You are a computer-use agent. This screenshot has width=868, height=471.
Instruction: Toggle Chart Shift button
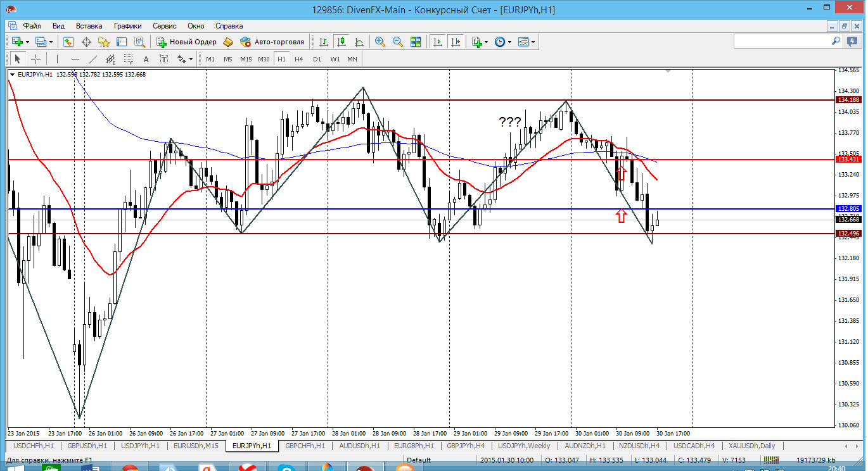(455, 42)
